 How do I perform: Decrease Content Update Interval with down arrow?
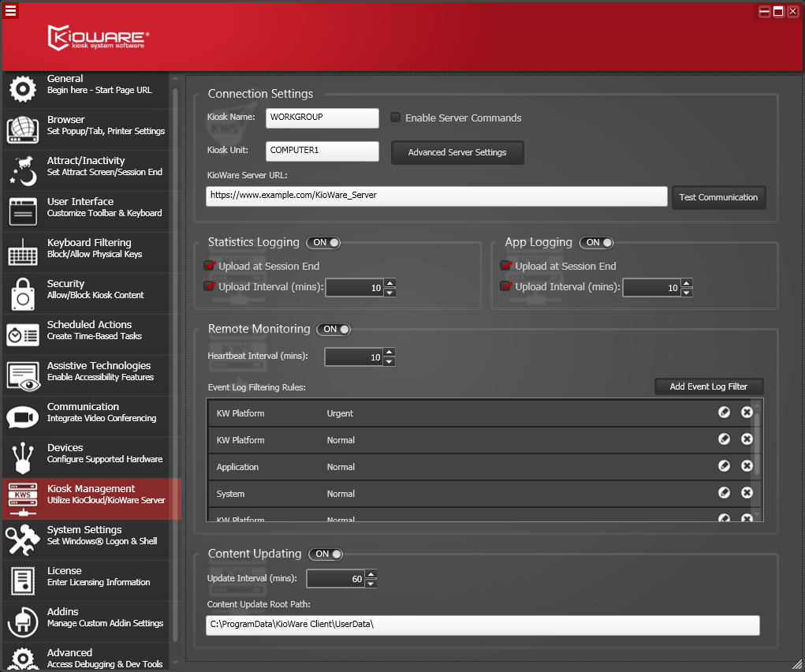(x=371, y=584)
